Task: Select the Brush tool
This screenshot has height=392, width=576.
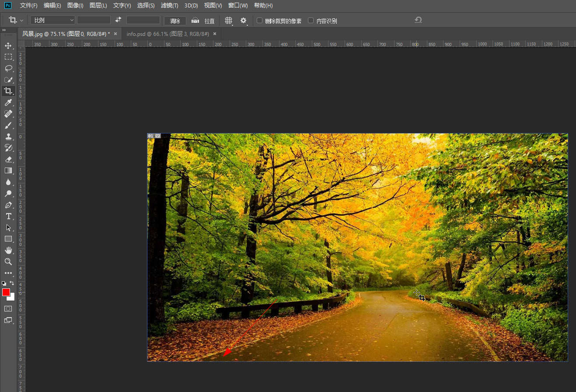Action: 8,125
